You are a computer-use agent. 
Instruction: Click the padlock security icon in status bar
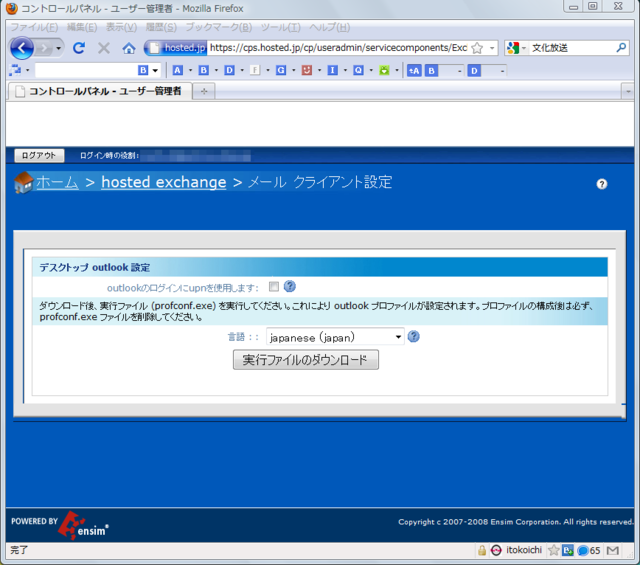[x=482, y=550]
